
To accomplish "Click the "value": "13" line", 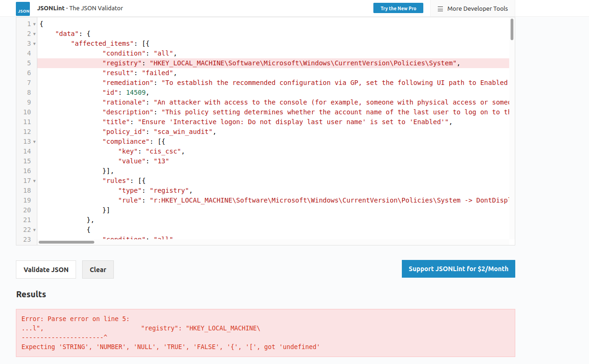I will coord(144,161).
